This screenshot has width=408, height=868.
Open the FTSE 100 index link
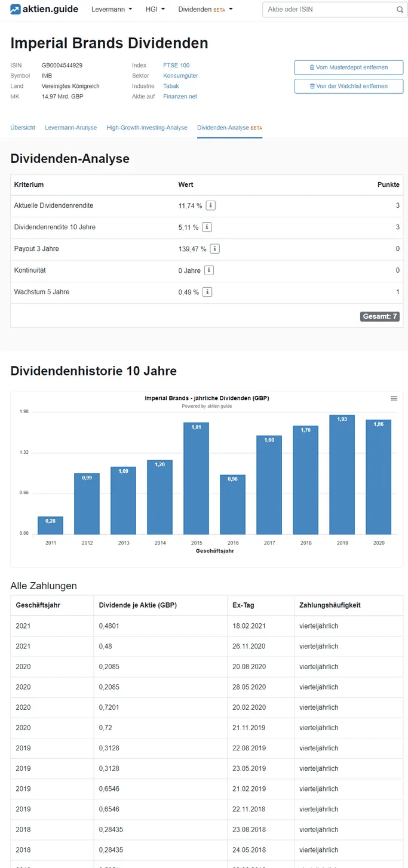176,65
